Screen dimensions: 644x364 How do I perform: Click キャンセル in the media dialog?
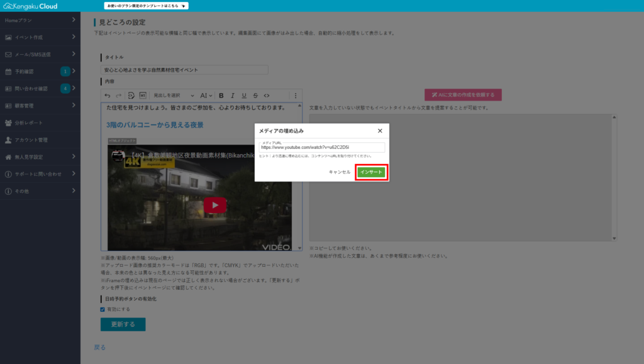pos(339,172)
